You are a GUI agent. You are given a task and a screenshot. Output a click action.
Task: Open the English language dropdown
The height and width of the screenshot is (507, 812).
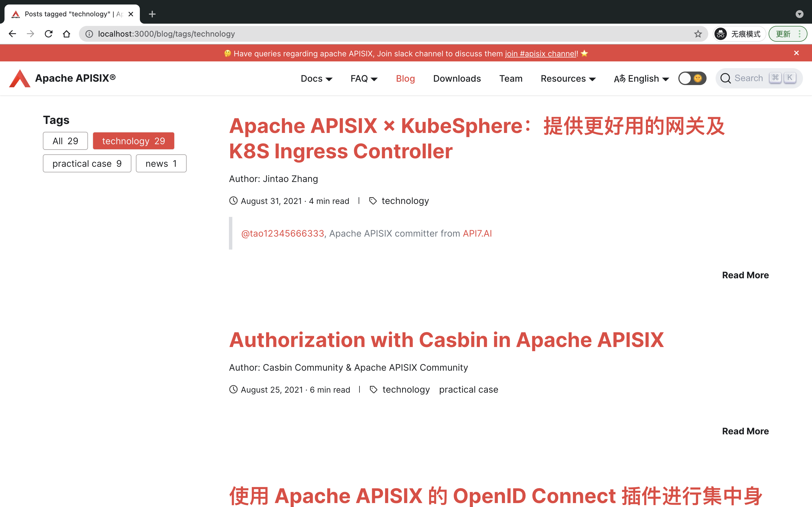[x=641, y=79]
